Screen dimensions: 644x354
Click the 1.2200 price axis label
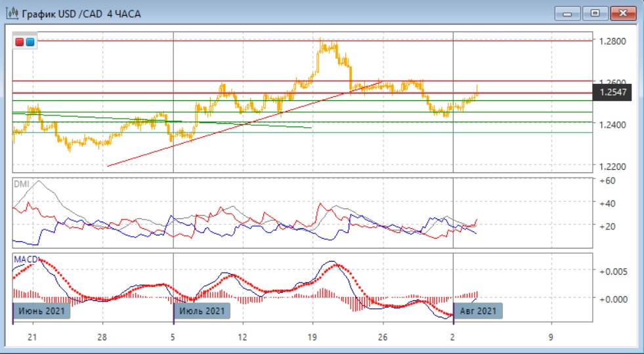(x=611, y=167)
